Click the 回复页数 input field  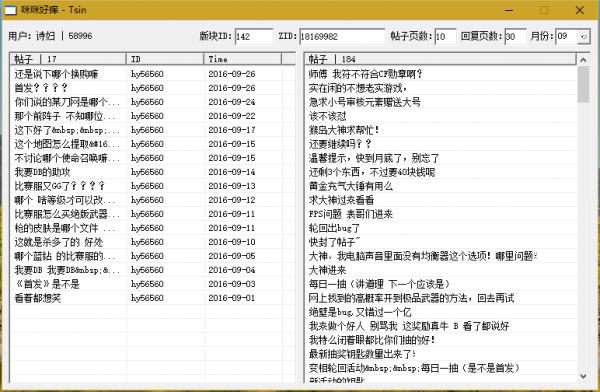(515, 37)
